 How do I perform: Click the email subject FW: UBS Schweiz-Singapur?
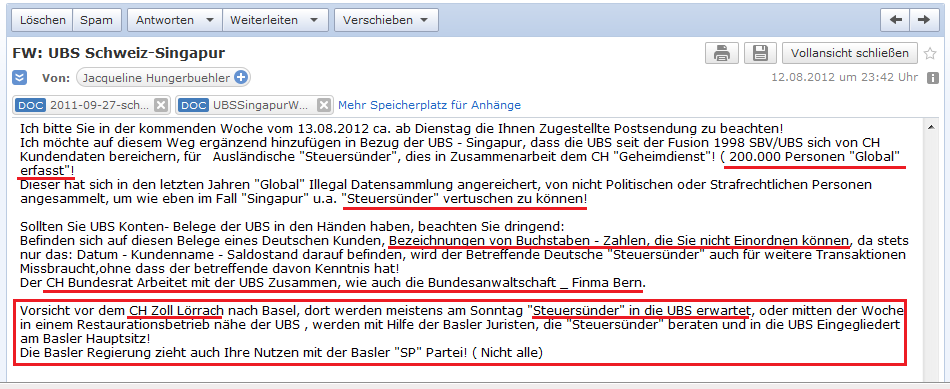(119, 53)
